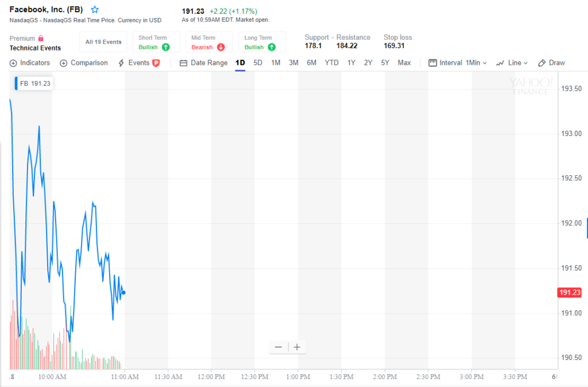The image size is (588, 387).
Task: Click the 11:00 AM time axis label
Action: [x=125, y=377]
